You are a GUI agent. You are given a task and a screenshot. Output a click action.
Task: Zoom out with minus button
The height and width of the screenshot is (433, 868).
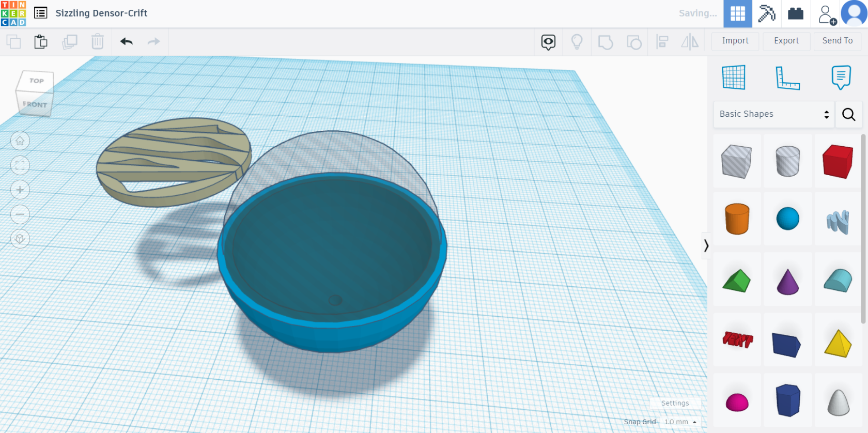[x=20, y=214]
